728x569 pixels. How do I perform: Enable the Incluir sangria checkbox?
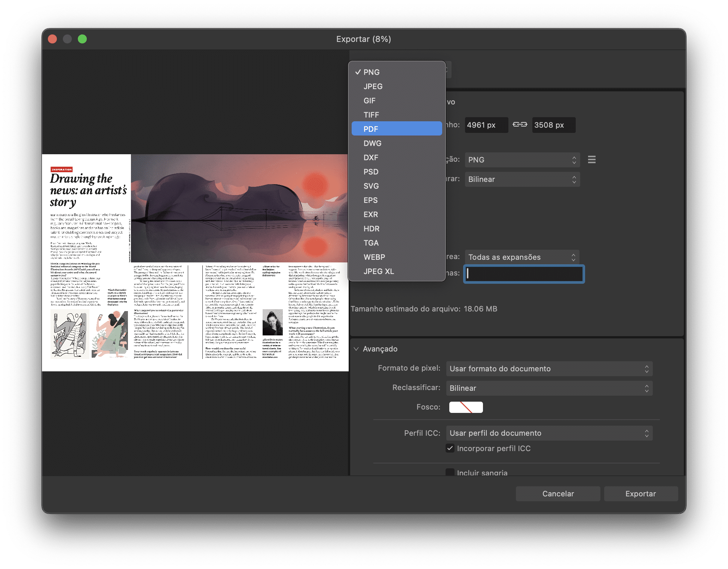(x=450, y=472)
